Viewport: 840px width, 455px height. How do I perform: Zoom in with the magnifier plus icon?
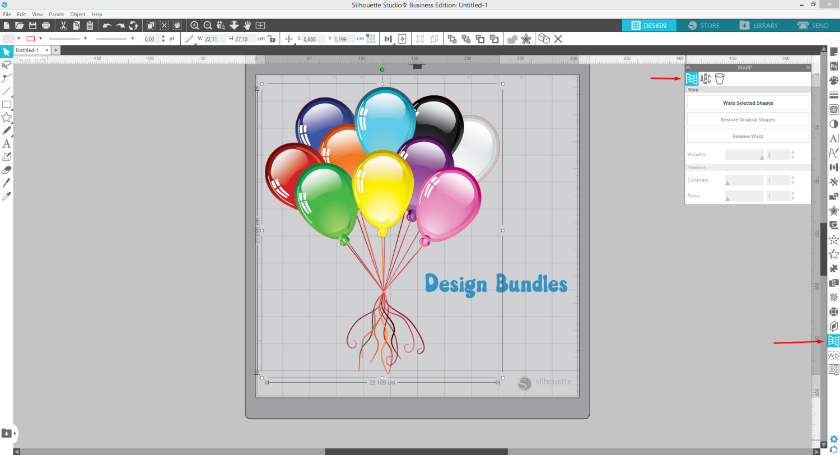(194, 25)
